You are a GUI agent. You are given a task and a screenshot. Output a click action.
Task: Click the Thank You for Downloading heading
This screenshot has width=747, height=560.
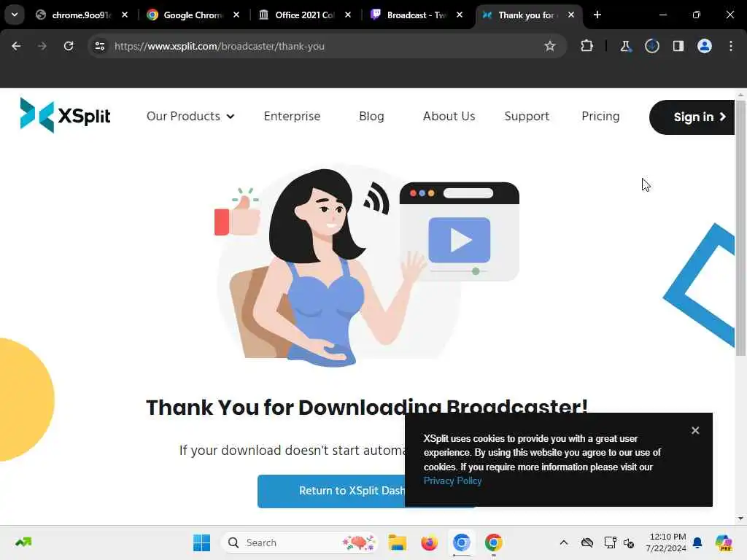pyautogui.click(x=366, y=407)
